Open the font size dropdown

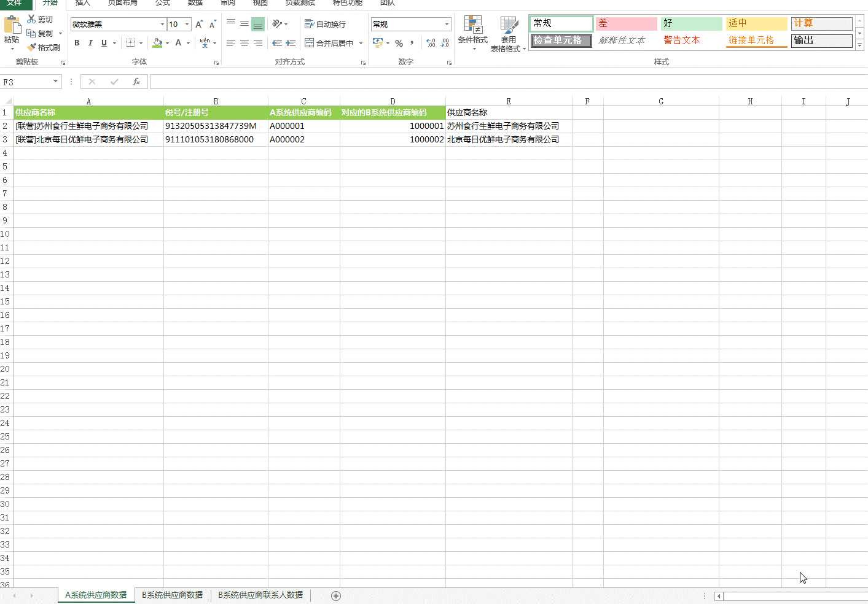coord(187,24)
